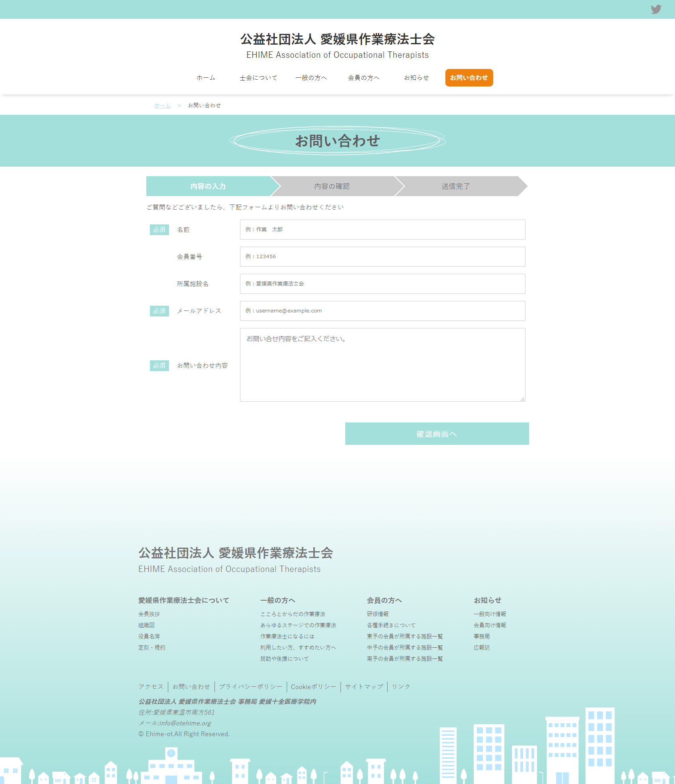Open footer link 会長挨拶
Screen dimensions: 675x784
click(149, 614)
